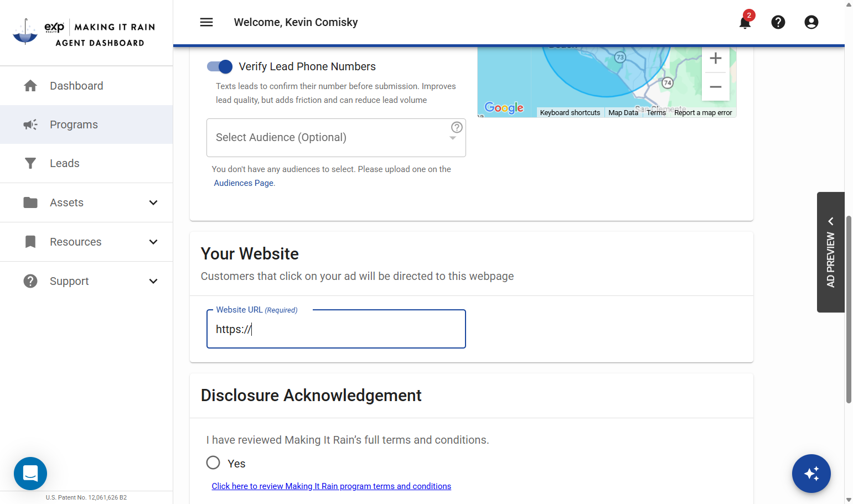Click the scrollbar up arrow
Image resolution: width=853 pixels, height=504 pixels.
849,4
